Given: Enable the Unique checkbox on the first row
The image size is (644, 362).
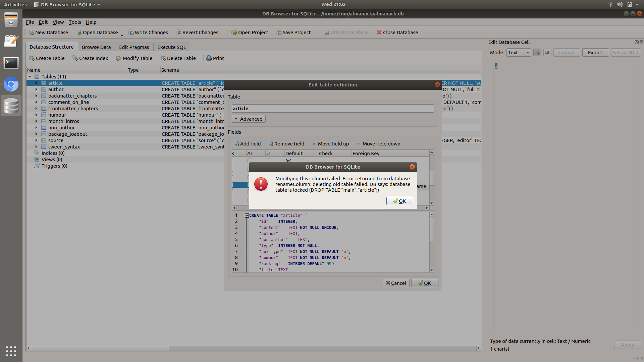Looking at the screenshot, I should (269, 161).
